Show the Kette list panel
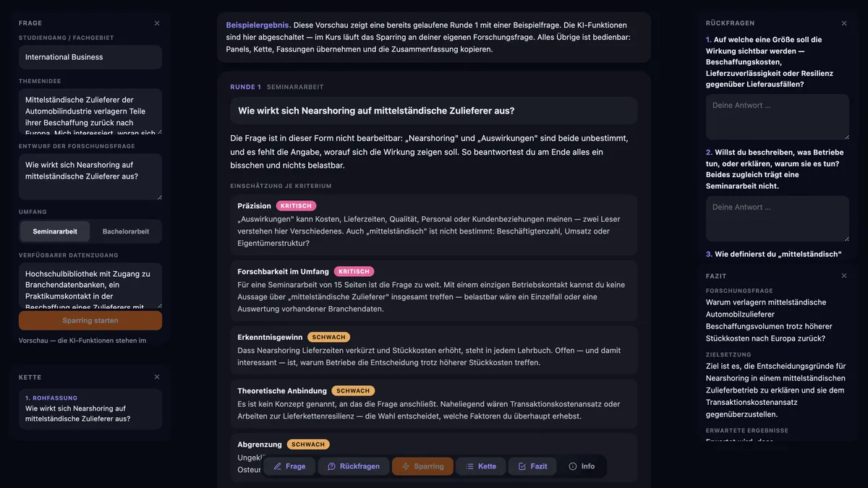The image size is (868, 488). (481, 466)
